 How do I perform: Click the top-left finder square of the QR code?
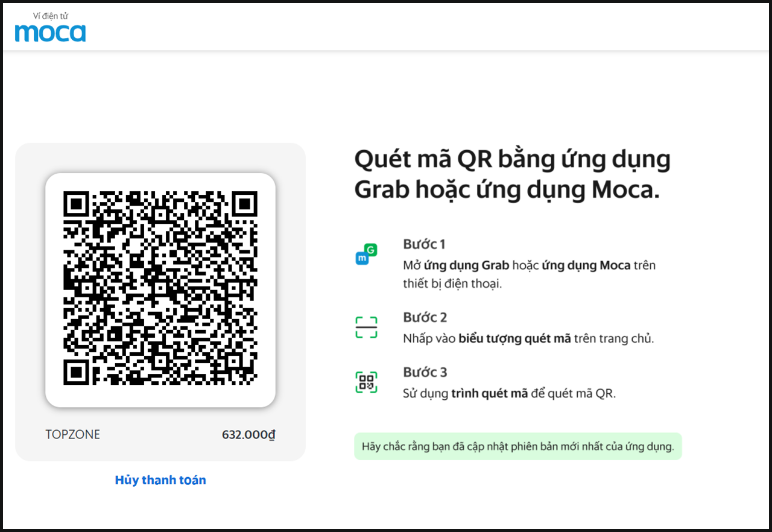click(77, 205)
